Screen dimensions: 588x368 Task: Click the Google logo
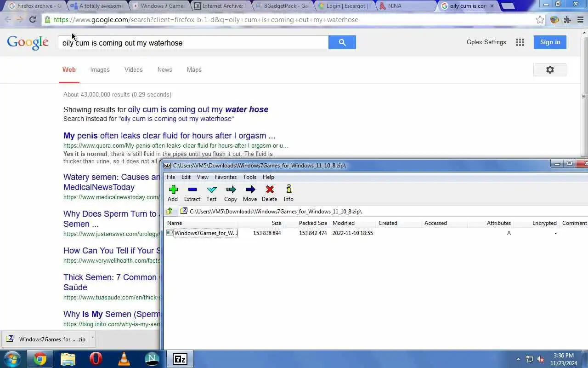(x=28, y=42)
